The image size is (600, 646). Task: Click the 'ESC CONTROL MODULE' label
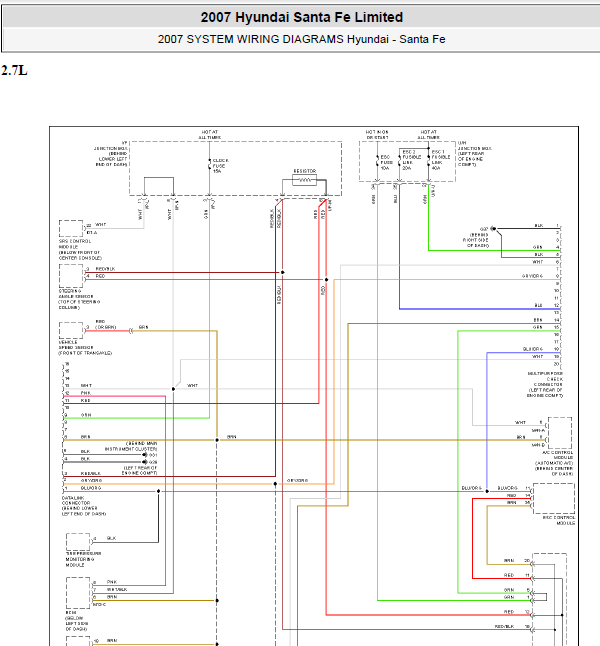coord(559,520)
